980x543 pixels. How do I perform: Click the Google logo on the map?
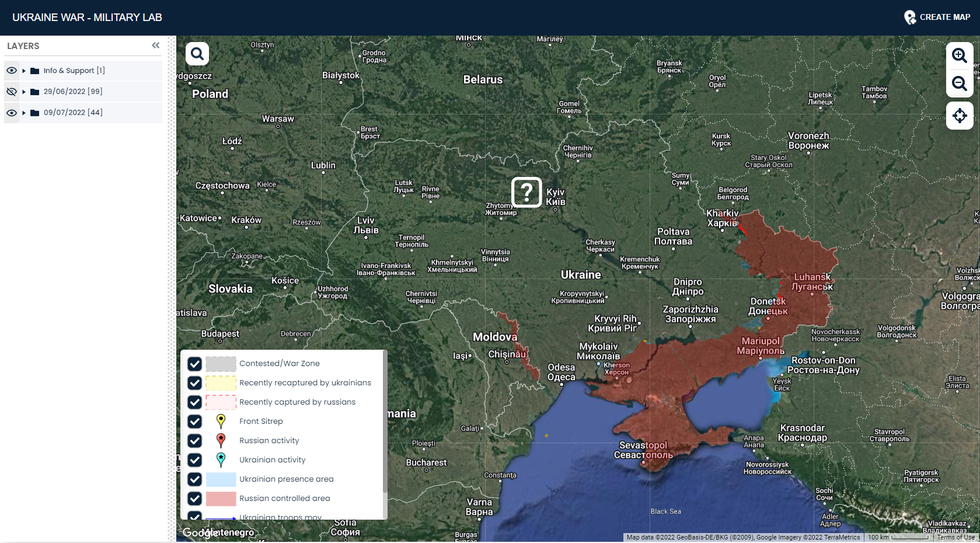click(x=200, y=532)
